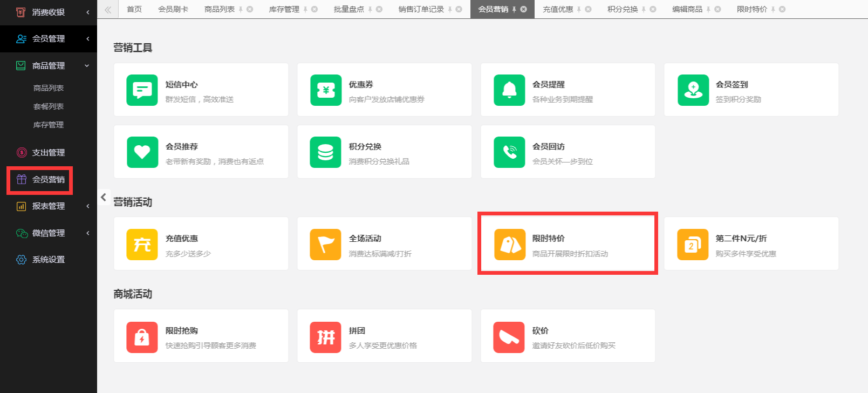Click the 会员提醒 bell icon
868x393 pixels.
pos(509,90)
